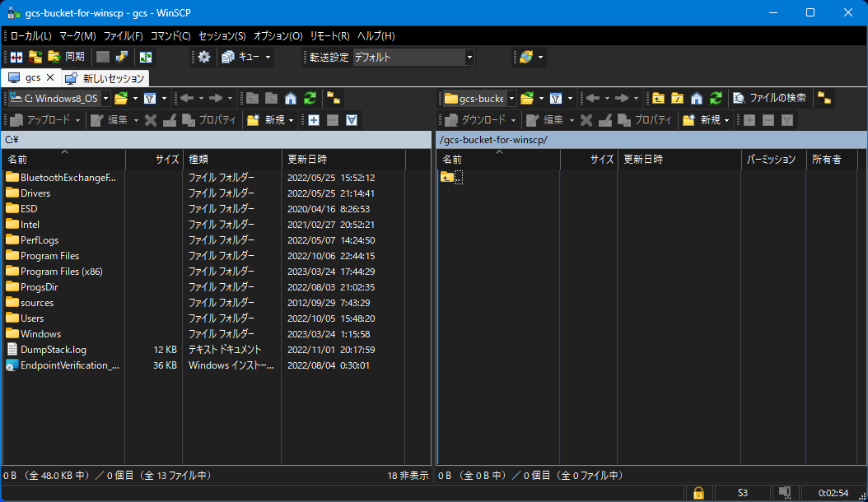Expand the remote filter dropdown arrow
868x502 pixels.
pyautogui.click(x=570, y=99)
